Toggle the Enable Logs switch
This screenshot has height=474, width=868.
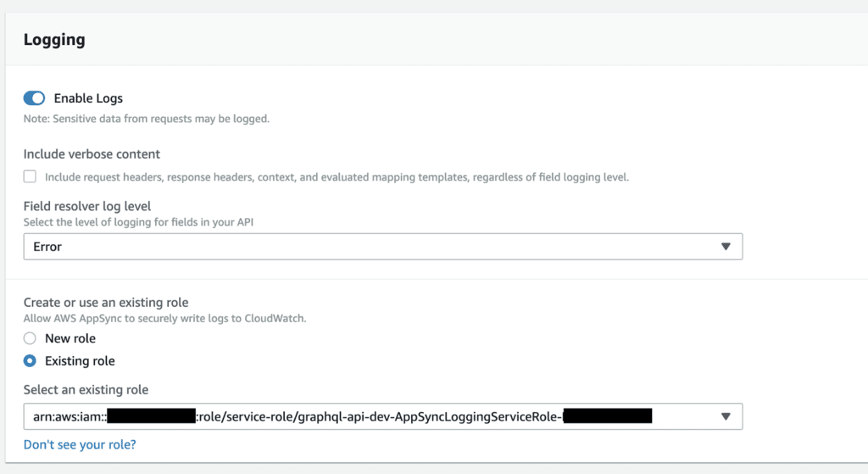point(34,98)
